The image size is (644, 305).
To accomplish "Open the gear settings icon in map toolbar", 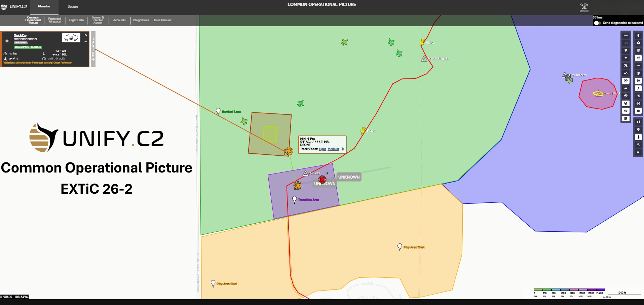I will 638,43.
